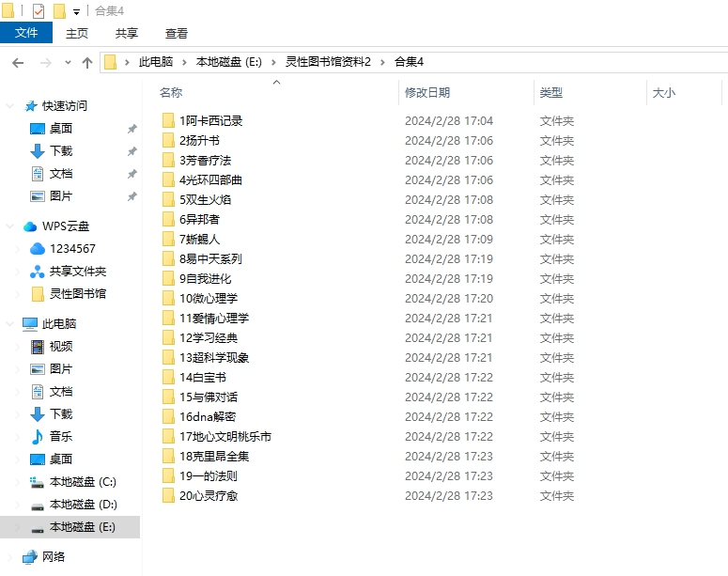Select 此电脑 in the navigation pane
The image size is (728, 576).
click(59, 324)
